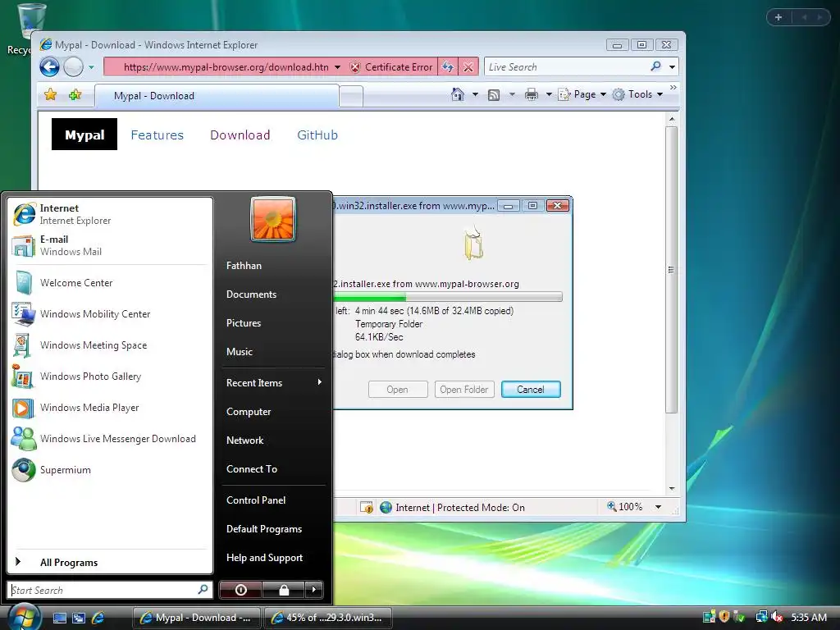Show more toolbar commands chevron
This screenshot has width=840, height=630.
point(673,87)
